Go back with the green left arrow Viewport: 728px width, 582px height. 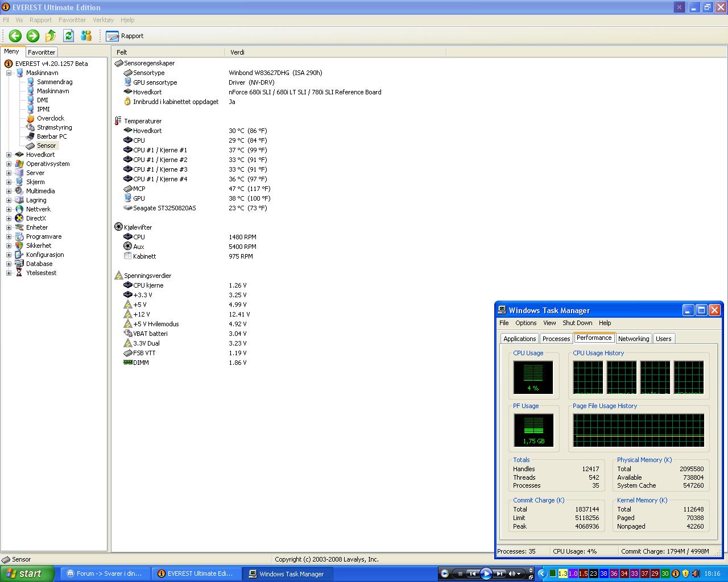[15, 36]
